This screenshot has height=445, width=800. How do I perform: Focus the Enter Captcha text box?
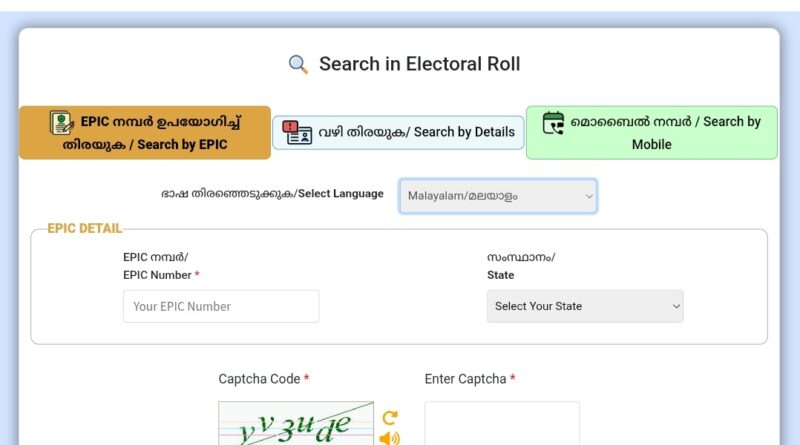click(502, 424)
